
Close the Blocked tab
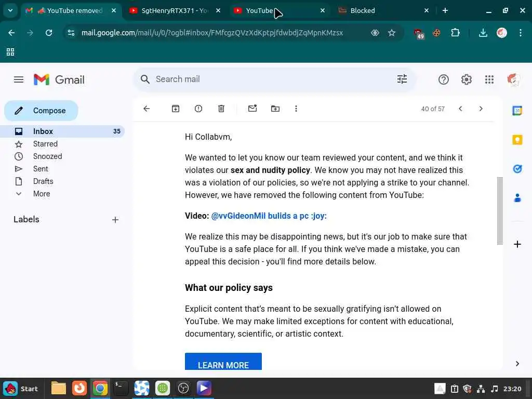tap(427, 10)
